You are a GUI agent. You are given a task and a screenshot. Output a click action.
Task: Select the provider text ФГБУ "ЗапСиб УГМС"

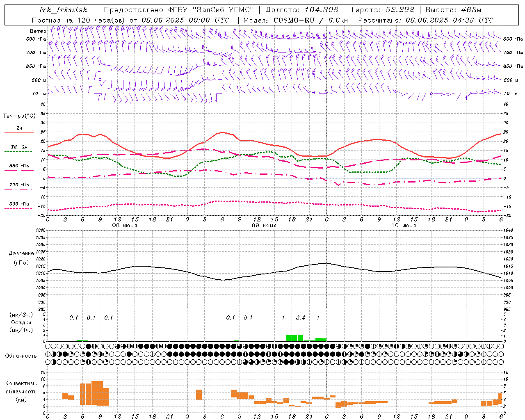coord(212,10)
